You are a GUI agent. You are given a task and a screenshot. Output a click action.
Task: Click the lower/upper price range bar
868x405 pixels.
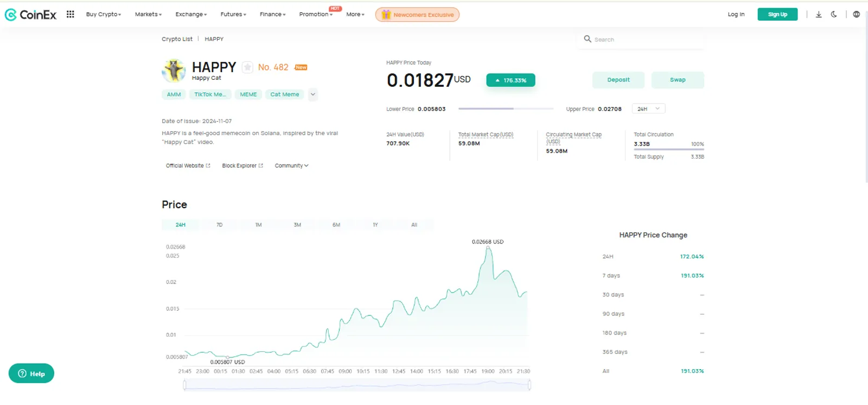[506, 109]
